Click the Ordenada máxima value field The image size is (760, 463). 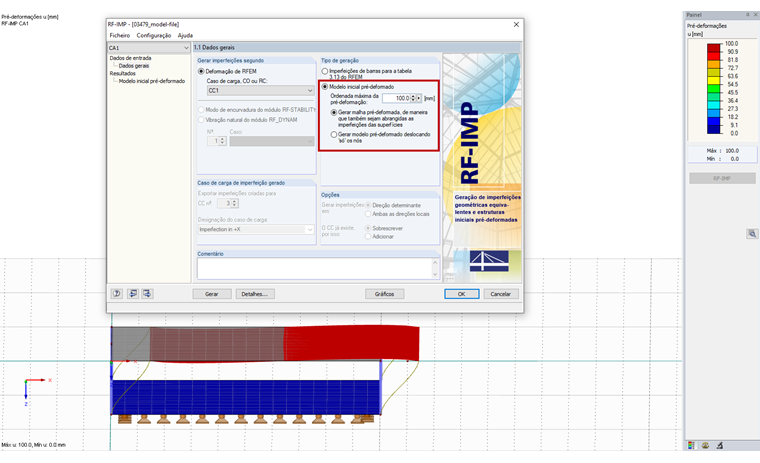pos(396,98)
